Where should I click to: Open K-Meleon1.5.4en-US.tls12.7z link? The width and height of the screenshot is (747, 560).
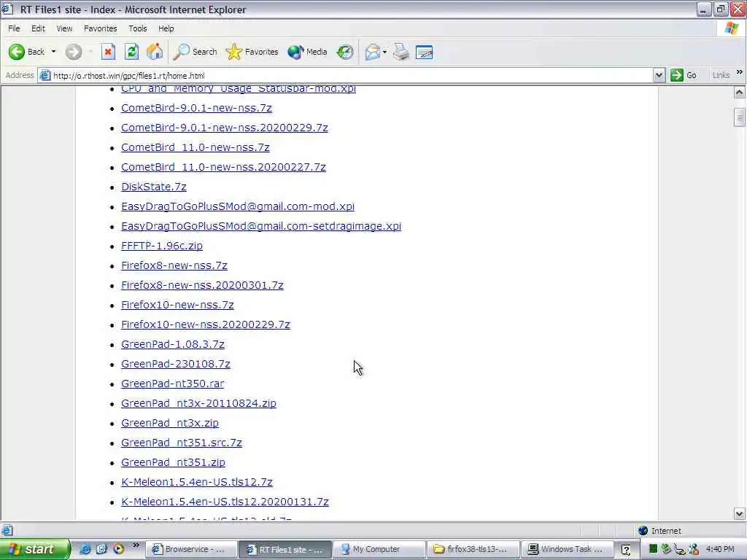pos(197,482)
